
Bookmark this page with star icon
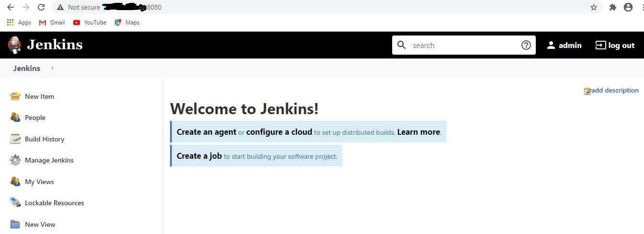(594, 7)
